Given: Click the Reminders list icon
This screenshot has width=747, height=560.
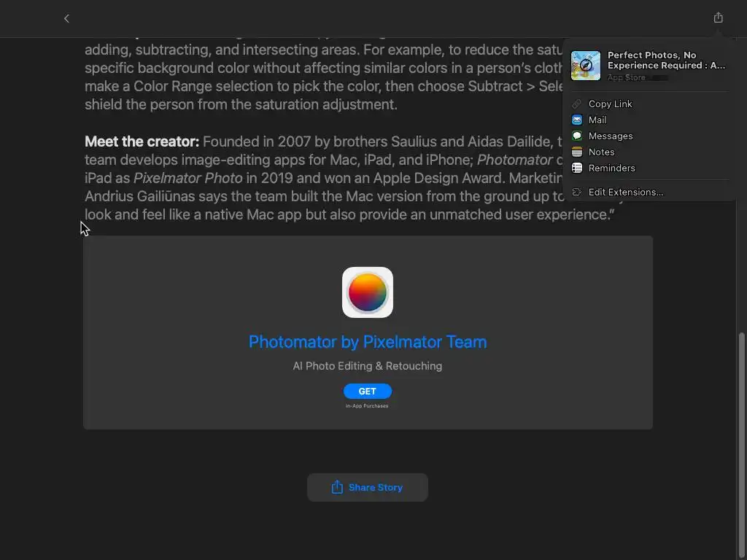Looking at the screenshot, I should (576, 168).
